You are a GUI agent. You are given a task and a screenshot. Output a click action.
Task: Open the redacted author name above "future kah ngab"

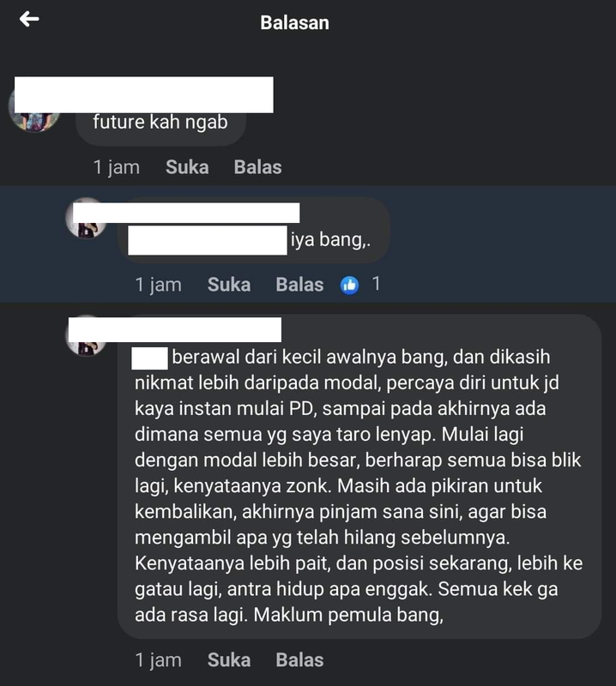[x=143, y=95]
